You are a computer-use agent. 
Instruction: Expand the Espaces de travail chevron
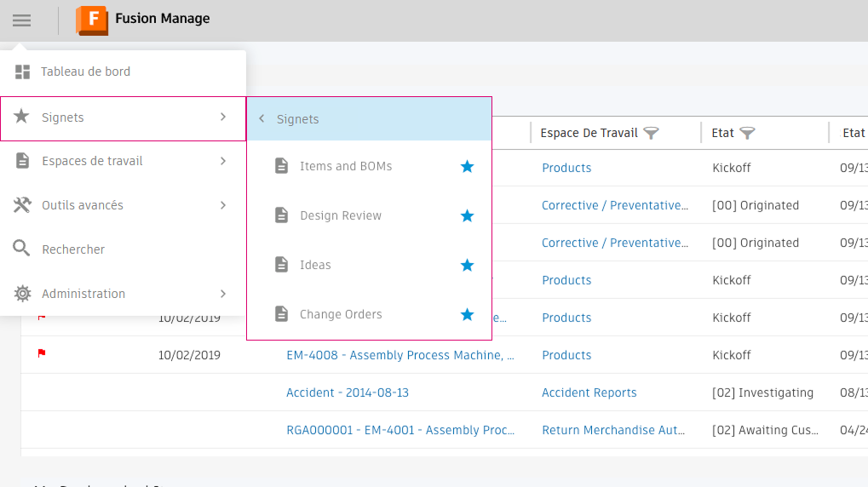point(223,161)
